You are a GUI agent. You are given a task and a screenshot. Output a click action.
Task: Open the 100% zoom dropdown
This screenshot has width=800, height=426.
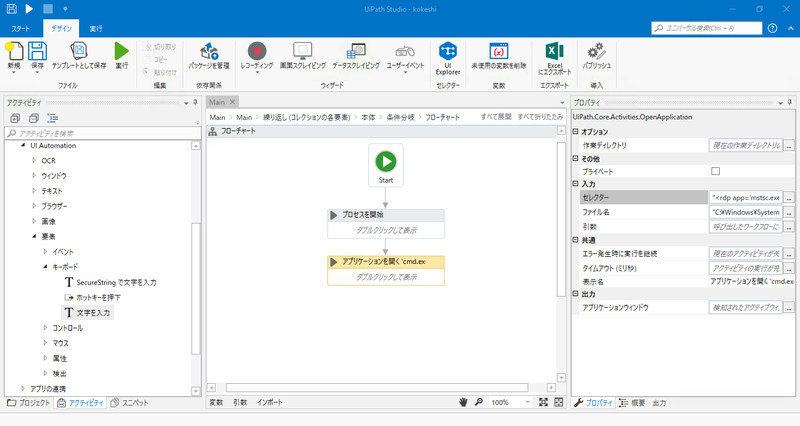pyautogui.click(x=528, y=402)
